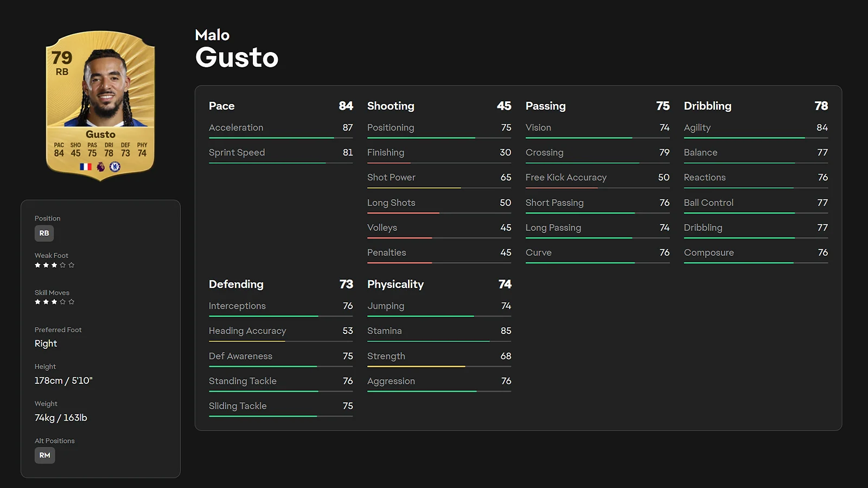This screenshot has height=488, width=868.
Task: Click the Strength stat bar
Action: coord(439,367)
